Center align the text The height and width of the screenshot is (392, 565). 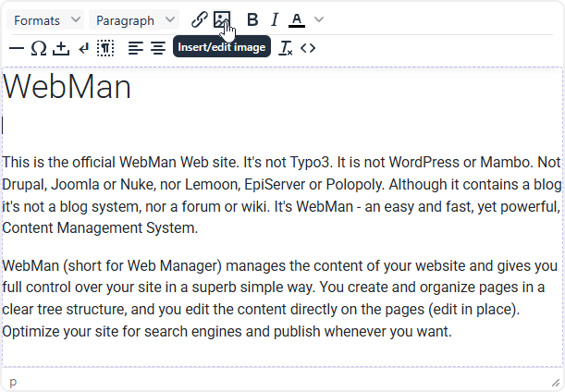click(158, 48)
